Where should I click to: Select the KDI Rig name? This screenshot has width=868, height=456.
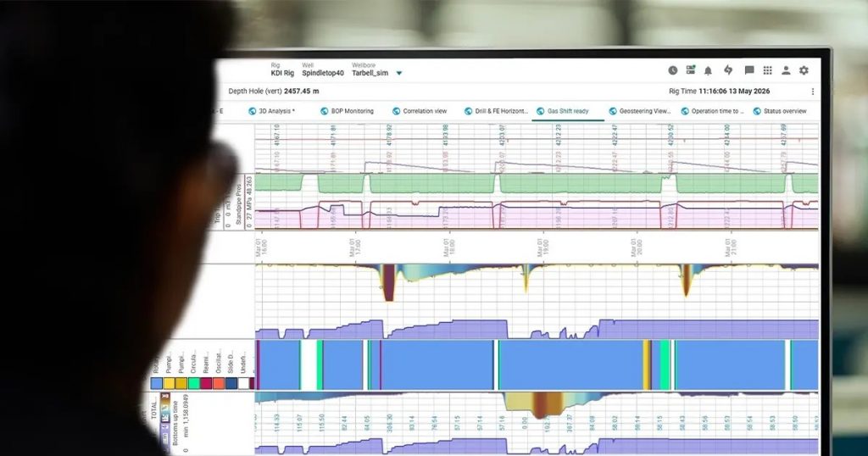[282, 73]
